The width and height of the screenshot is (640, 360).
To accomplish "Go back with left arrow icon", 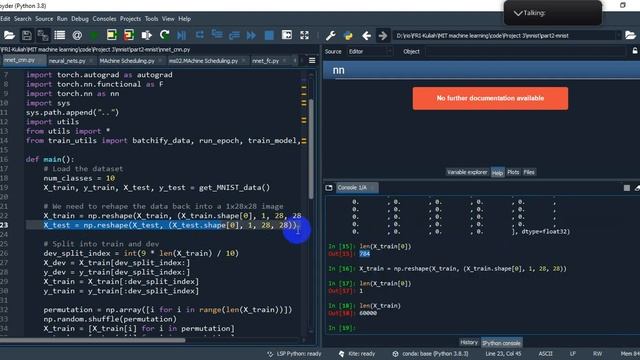I will pyautogui.click(x=366, y=36).
